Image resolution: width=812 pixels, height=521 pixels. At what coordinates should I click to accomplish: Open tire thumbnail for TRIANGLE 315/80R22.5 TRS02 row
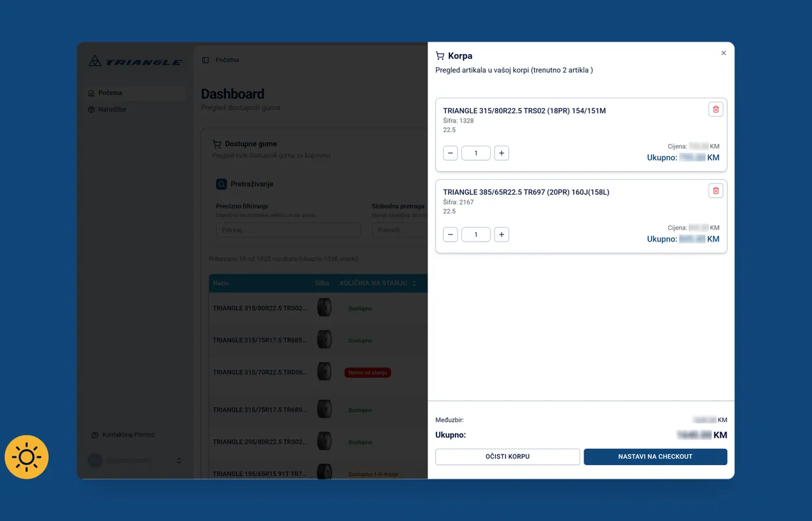324,307
